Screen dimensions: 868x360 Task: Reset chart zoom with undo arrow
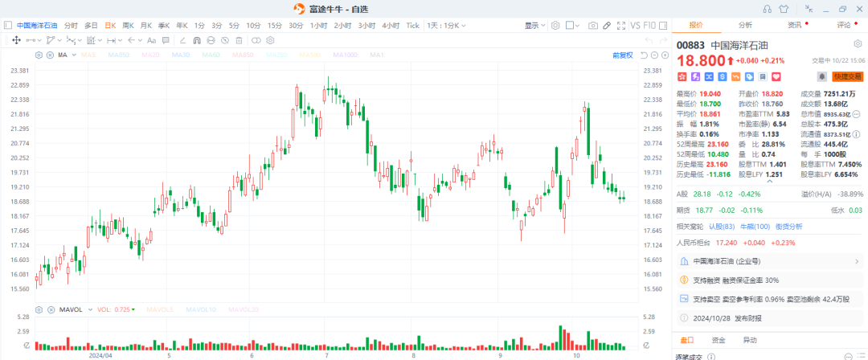[644, 55]
